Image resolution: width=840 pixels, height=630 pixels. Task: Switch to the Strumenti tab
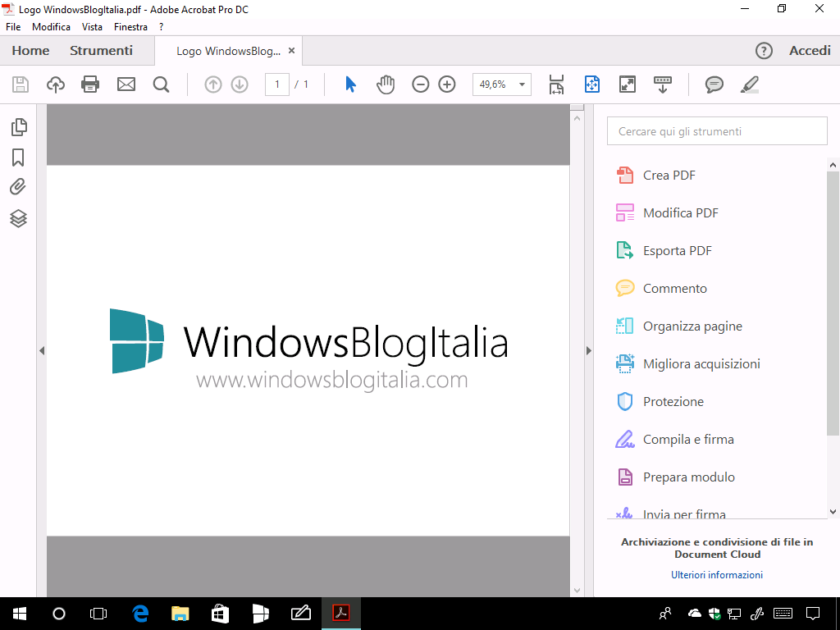(x=101, y=51)
